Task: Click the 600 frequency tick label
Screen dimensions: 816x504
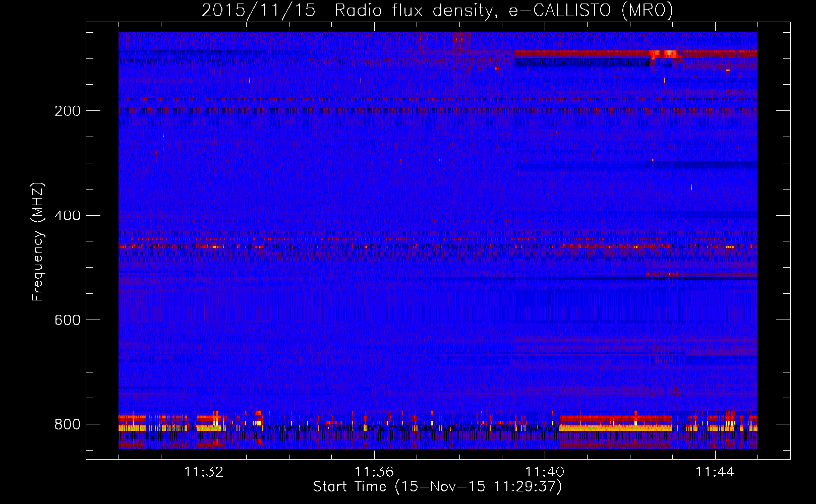Action: pyautogui.click(x=67, y=320)
